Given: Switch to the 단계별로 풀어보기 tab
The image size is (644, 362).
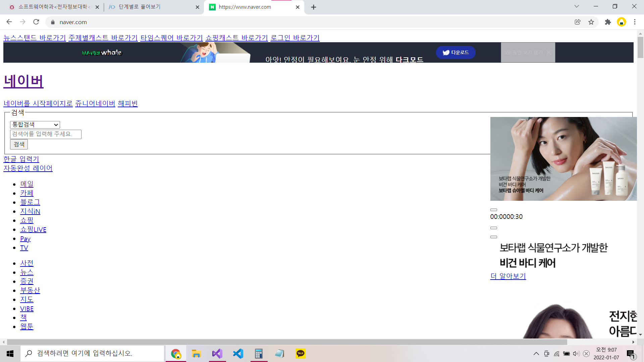Looking at the screenshot, I should (140, 7).
